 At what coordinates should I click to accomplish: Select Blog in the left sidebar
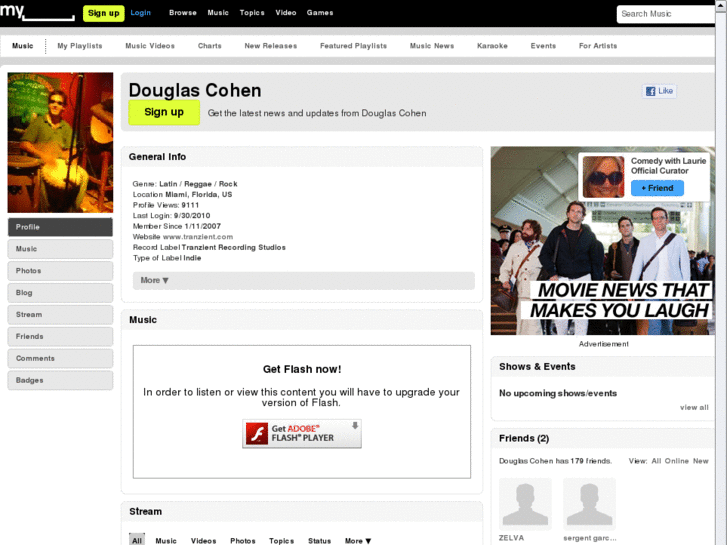pyautogui.click(x=60, y=293)
